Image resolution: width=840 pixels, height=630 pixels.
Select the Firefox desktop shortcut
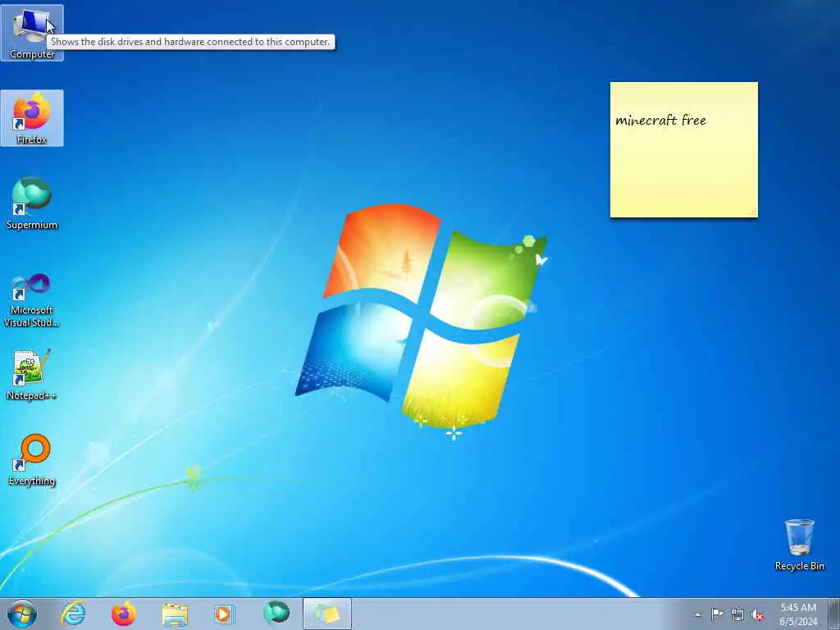point(32,118)
